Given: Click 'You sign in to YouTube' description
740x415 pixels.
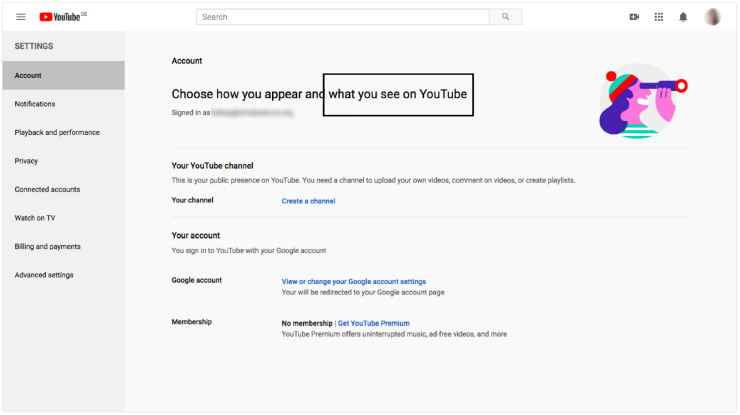Looking at the screenshot, I should click(x=249, y=251).
